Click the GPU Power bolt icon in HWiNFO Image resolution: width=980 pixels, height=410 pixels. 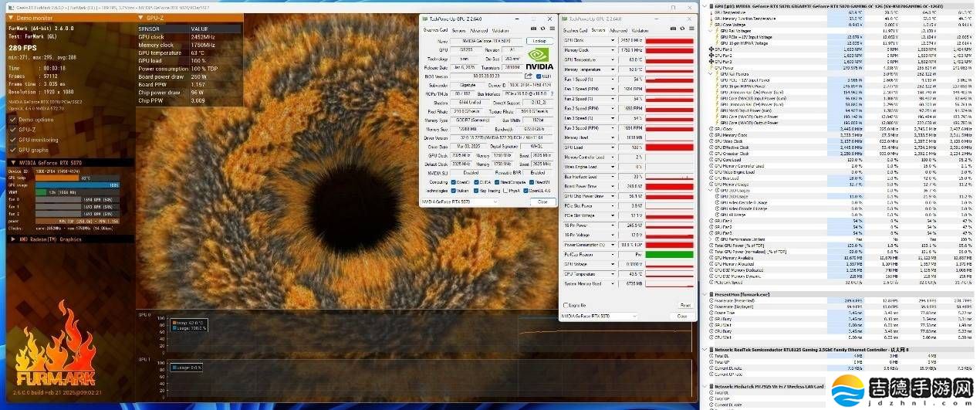pos(711,68)
